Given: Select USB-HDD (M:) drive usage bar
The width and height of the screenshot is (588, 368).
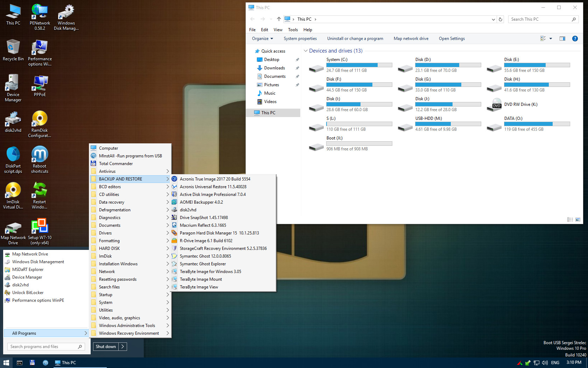Looking at the screenshot, I should coord(448,124).
